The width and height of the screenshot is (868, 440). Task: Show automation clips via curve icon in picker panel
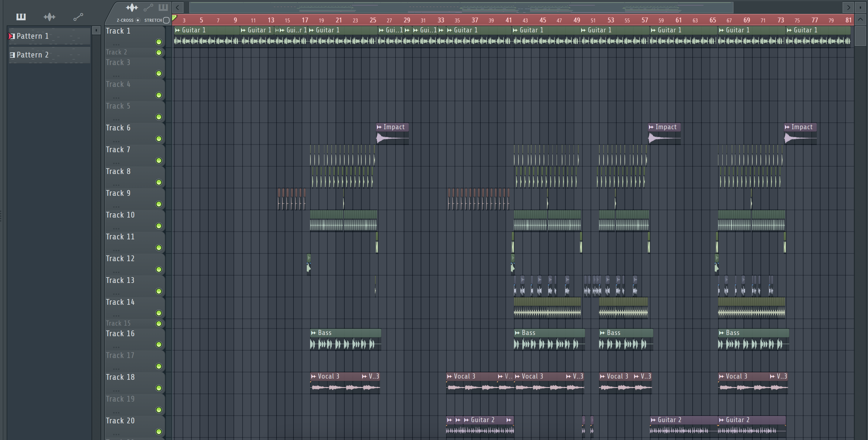tap(78, 17)
